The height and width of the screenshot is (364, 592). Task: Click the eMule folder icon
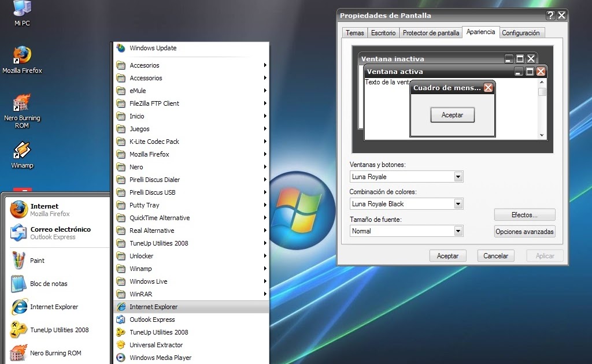(121, 91)
